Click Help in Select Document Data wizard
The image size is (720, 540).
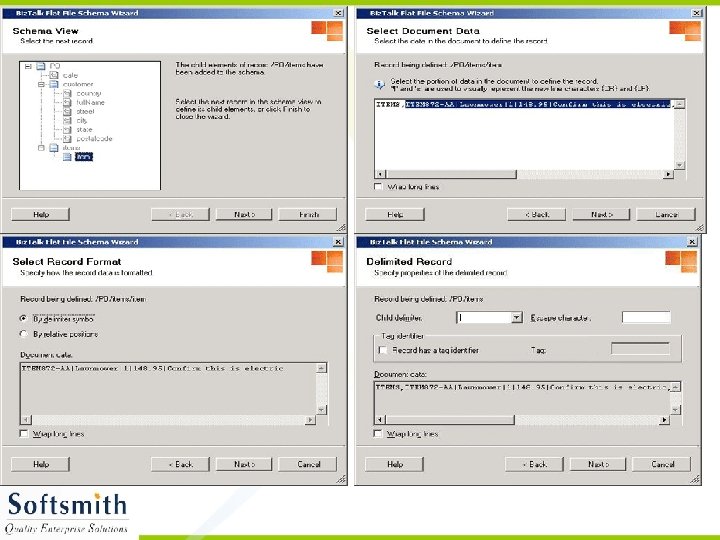pos(395,214)
